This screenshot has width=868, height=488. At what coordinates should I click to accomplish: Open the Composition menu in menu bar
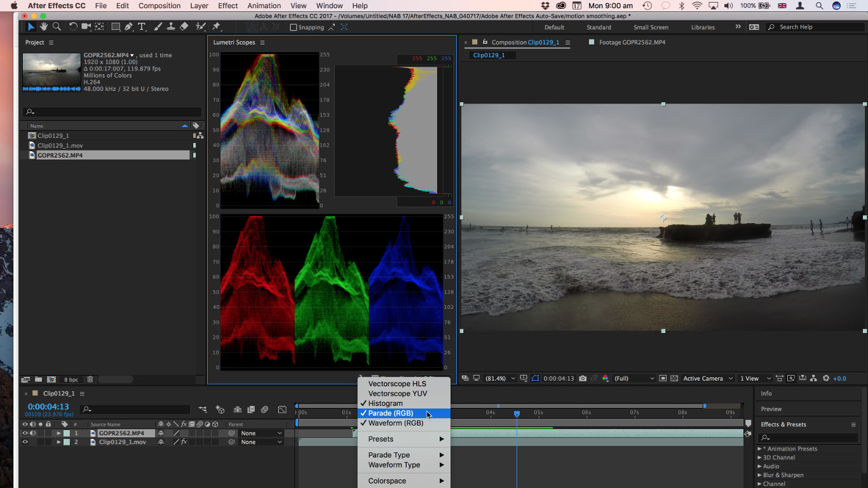159,6
